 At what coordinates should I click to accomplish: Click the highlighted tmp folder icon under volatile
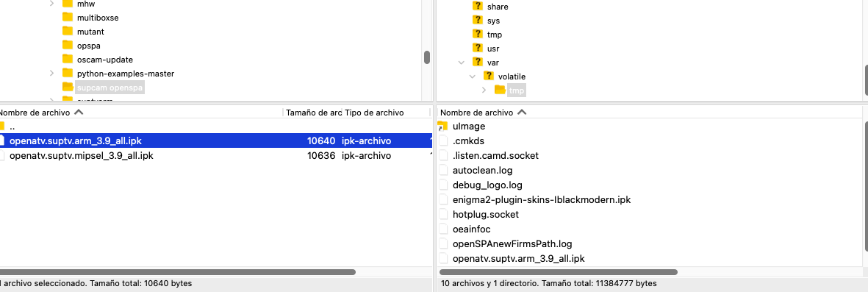tap(500, 90)
